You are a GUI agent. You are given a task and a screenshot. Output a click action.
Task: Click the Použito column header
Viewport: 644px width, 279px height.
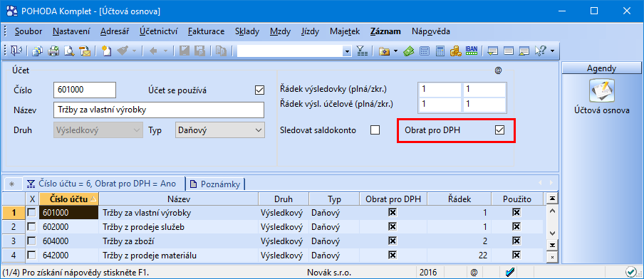(x=517, y=199)
